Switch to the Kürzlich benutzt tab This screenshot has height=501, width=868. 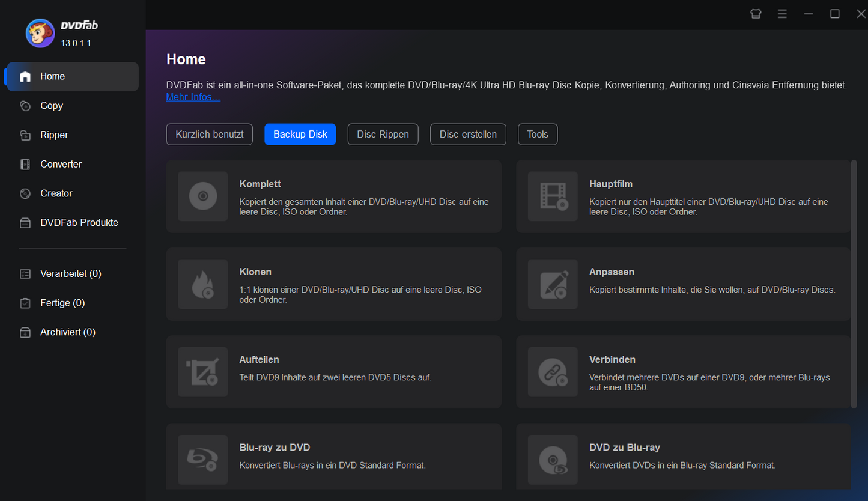click(x=210, y=135)
